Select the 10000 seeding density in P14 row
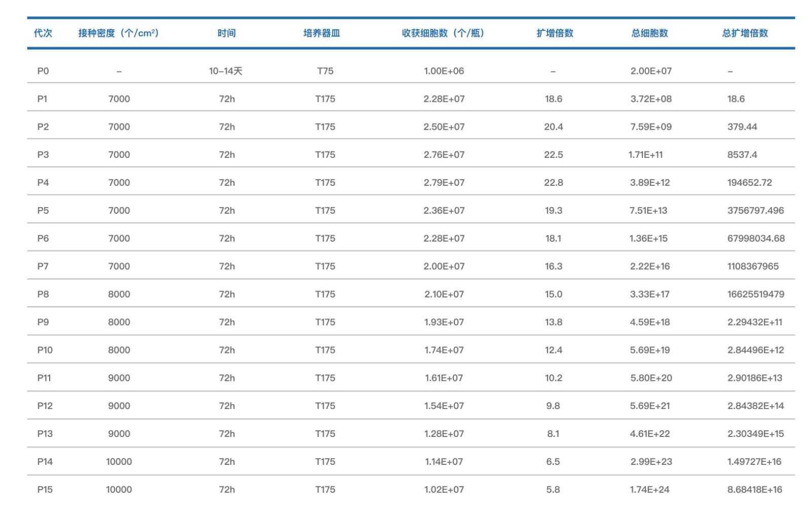 [x=119, y=462]
